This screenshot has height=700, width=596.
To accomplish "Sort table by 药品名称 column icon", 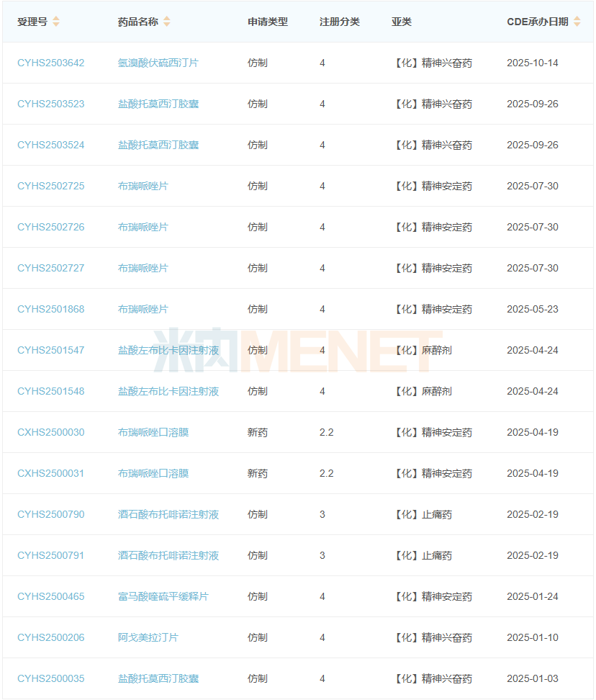I will pyautogui.click(x=167, y=22).
